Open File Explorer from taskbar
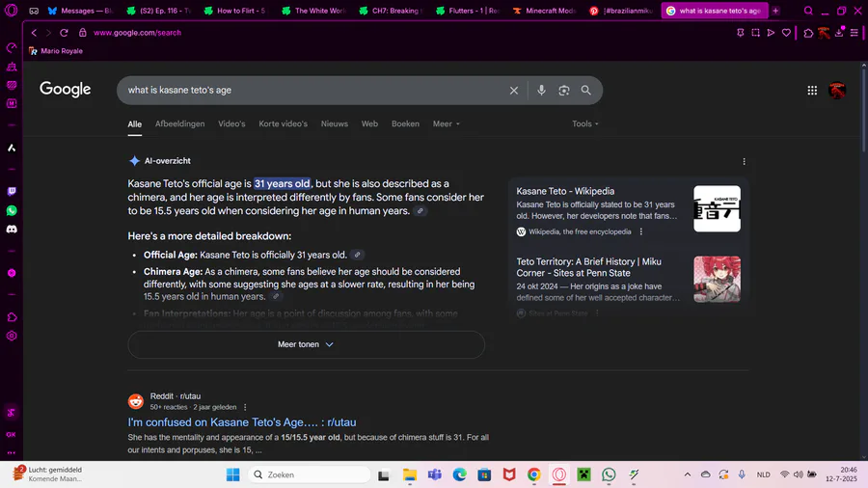 point(410,474)
